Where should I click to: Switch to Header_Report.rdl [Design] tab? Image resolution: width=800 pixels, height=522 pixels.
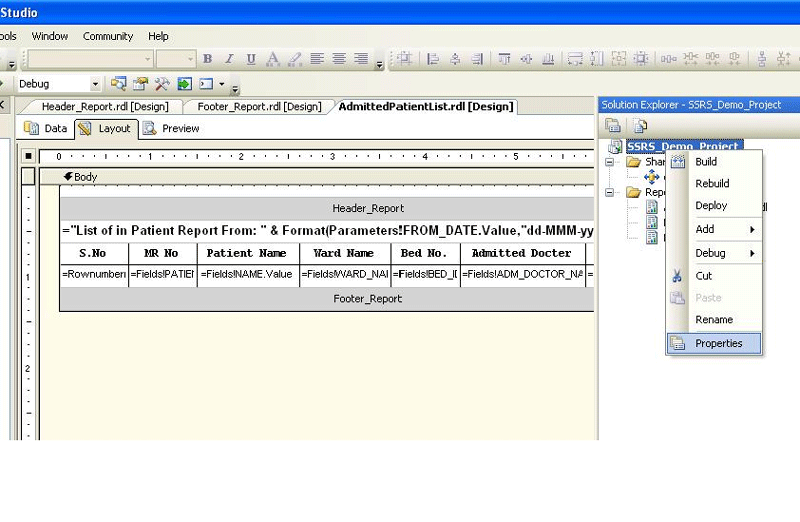coord(105,107)
